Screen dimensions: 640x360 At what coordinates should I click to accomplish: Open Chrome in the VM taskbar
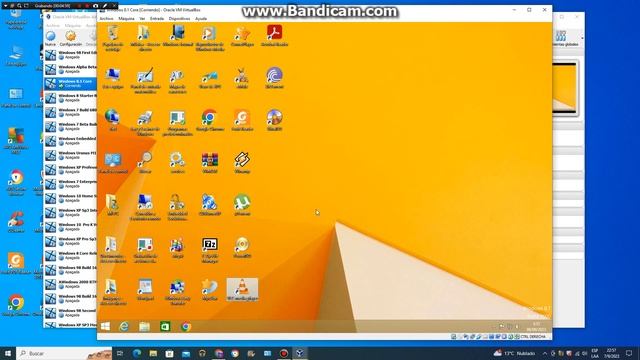(x=186, y=327)
